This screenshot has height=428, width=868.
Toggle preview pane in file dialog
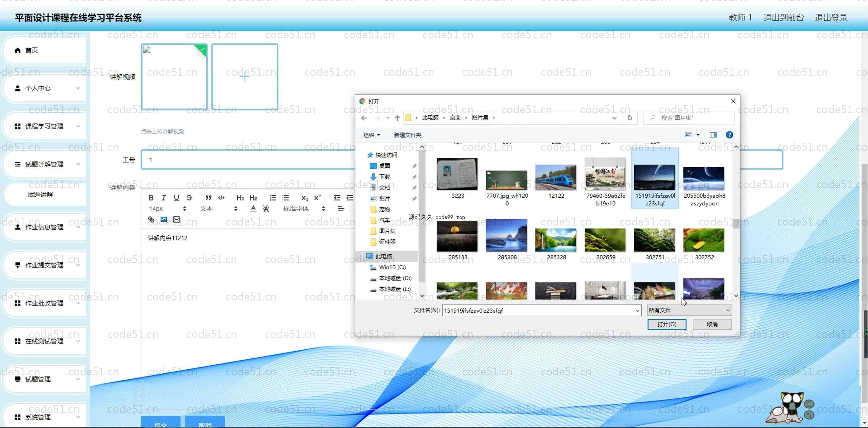click(713, 135)
